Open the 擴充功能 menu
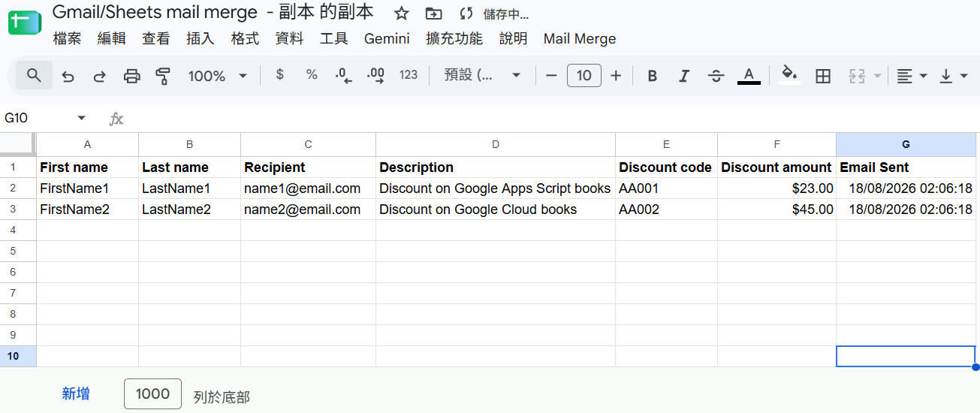Viewport: 980px width, 413px height. point(454,38)
